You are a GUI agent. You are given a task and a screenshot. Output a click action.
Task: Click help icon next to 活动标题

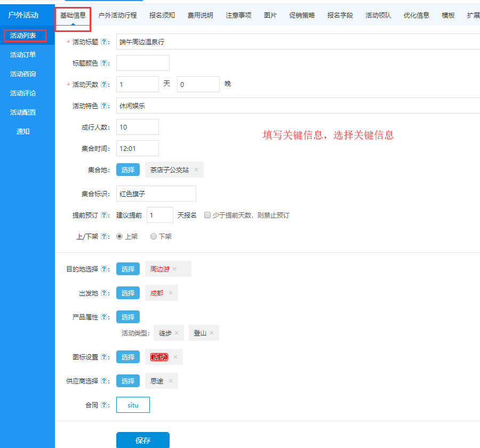(104, 42)
